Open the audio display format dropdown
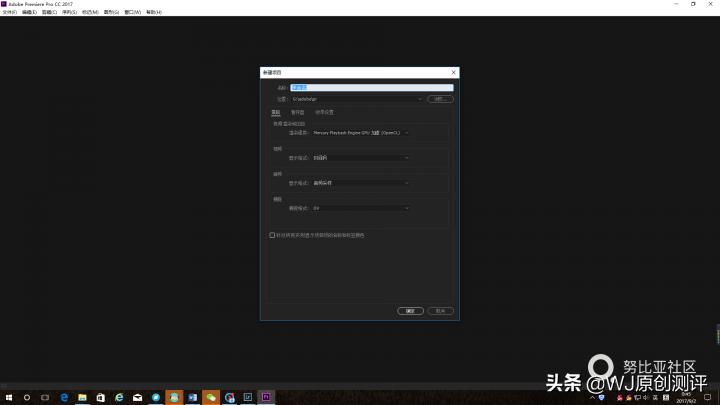This screenshot has width=720, height=405. tap(361, 183)
